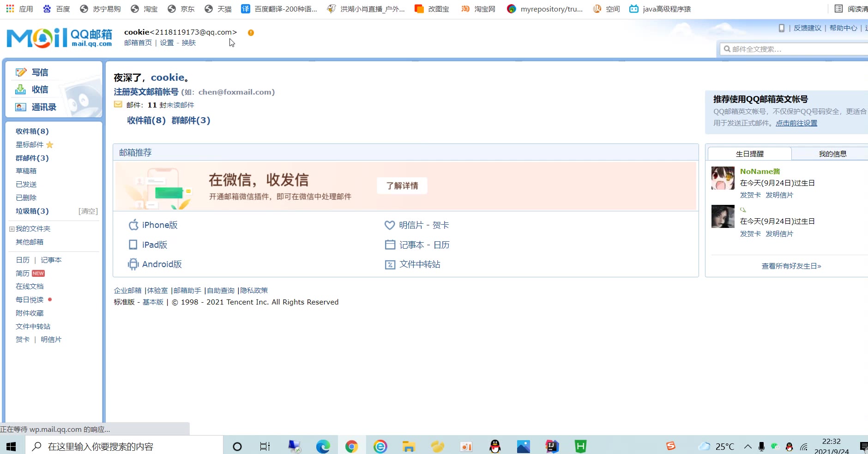
Task: Open Microsoft Edge from the taskbar
Action: tap(323, 446)
